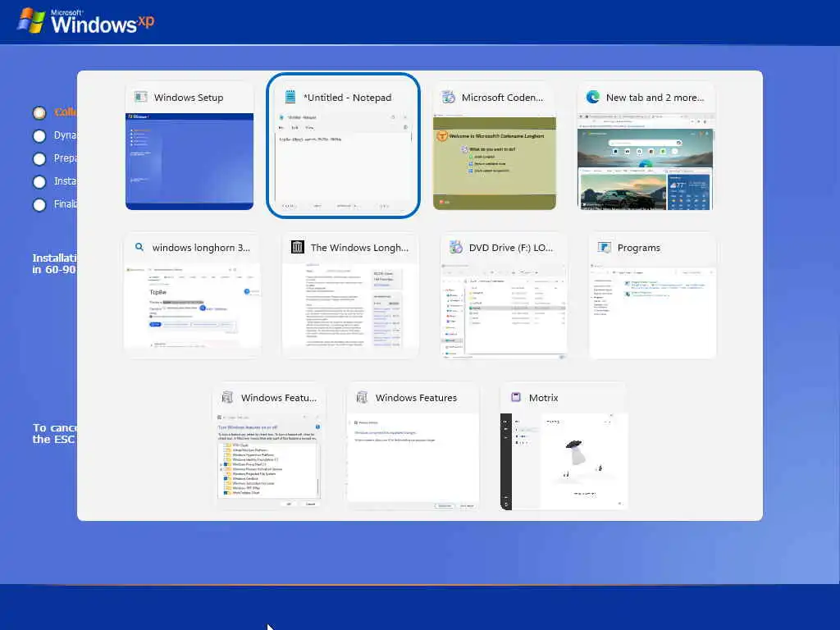
Task: Click the "Windows Setup" title text
Action: point(189,98)
